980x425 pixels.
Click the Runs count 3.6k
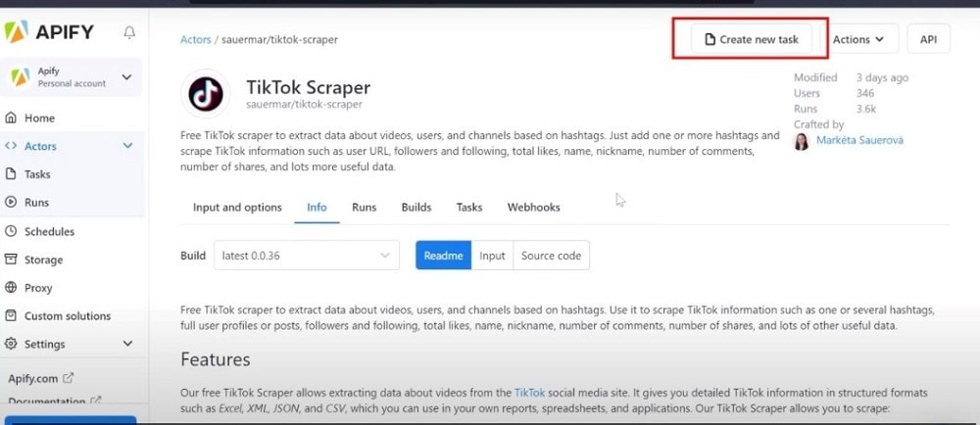tap(865, 110)
